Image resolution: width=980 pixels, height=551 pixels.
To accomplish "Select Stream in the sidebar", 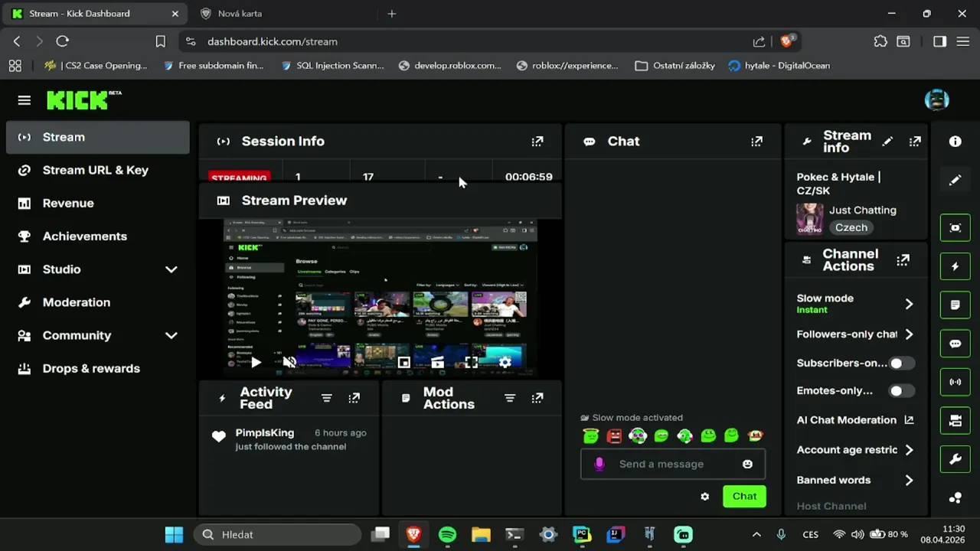I will [x=98, y=137].
